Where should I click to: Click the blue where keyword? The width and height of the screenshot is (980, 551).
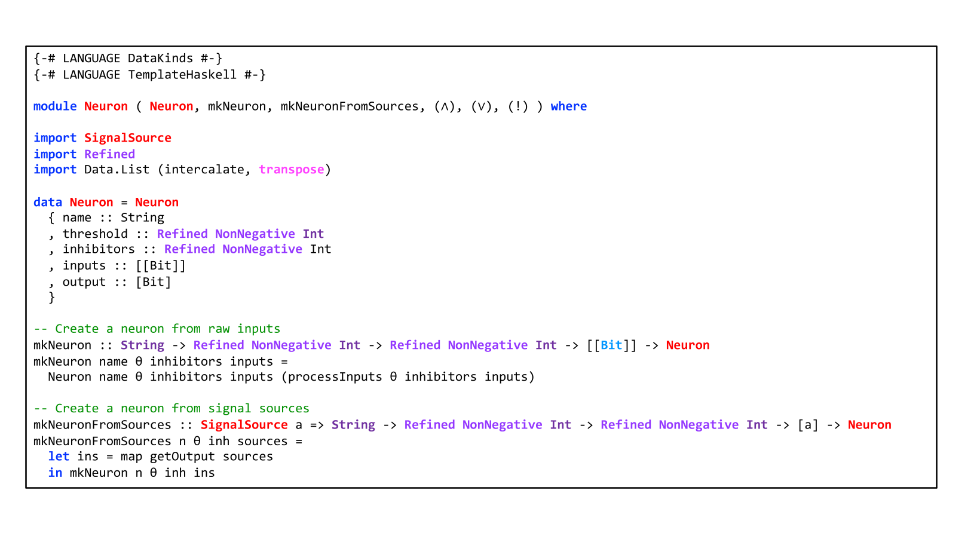click(x=568, y=106)
